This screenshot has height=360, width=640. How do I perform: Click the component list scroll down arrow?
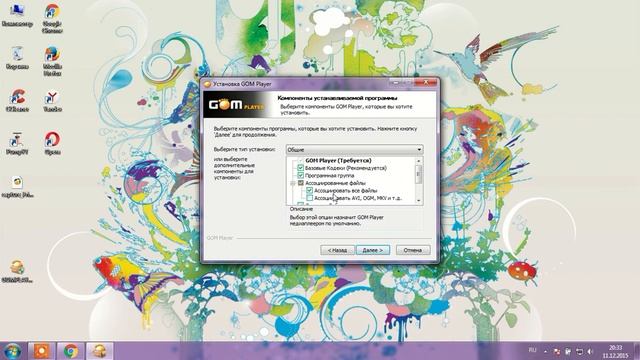point(418,200)
